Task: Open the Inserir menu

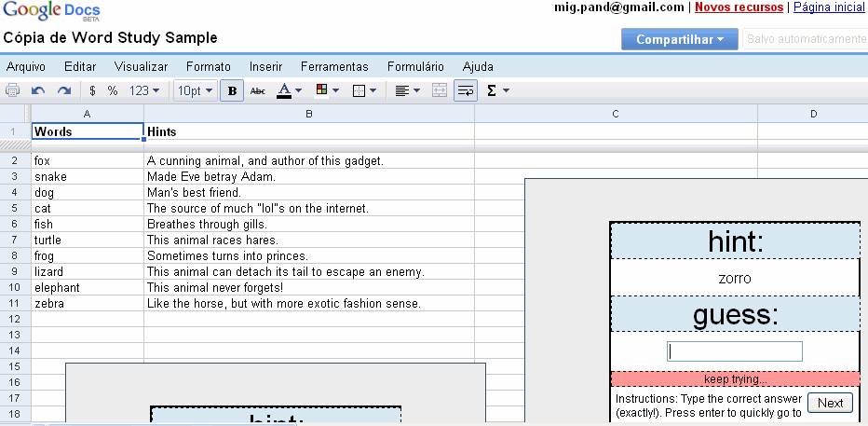Action: [x=266, y=67]
